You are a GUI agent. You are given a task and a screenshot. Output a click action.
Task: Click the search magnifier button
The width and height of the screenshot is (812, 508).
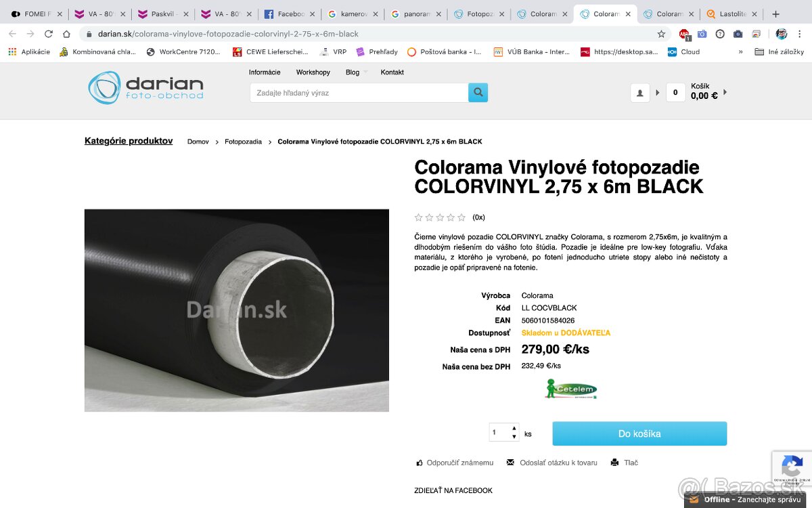point(478,93)
